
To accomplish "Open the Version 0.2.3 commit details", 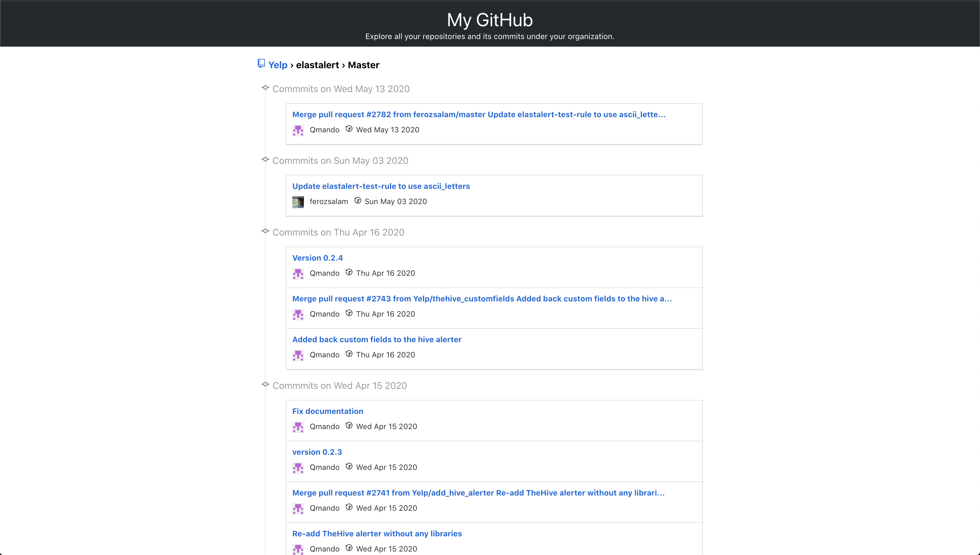I will pyautogui.click(x=316, y=452).
